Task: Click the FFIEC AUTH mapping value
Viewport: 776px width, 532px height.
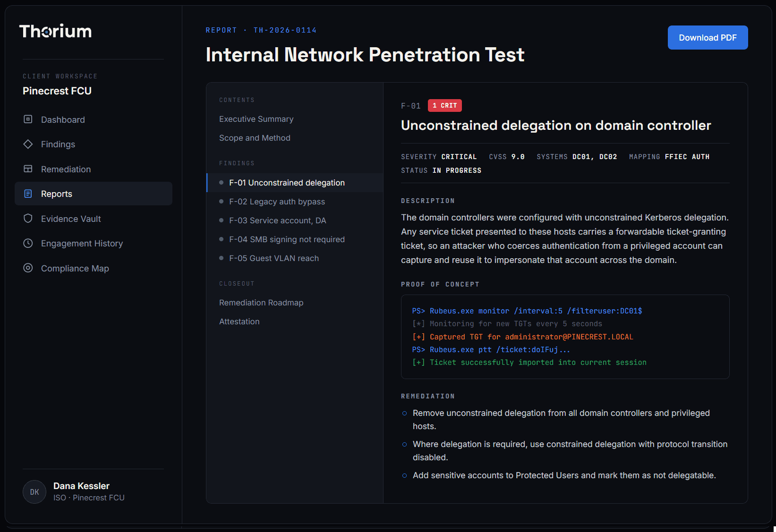Action: [x=687, y=157]
